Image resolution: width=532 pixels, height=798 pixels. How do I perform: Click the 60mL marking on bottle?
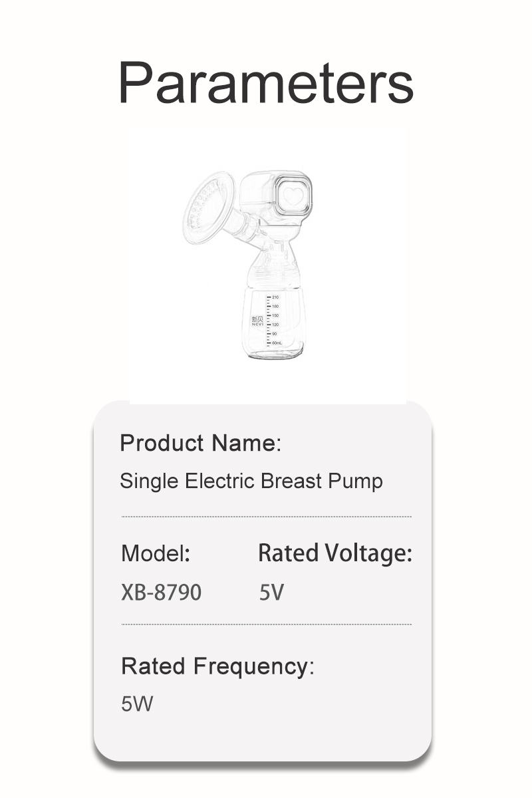pyautogui.click(x=277, y=342)
